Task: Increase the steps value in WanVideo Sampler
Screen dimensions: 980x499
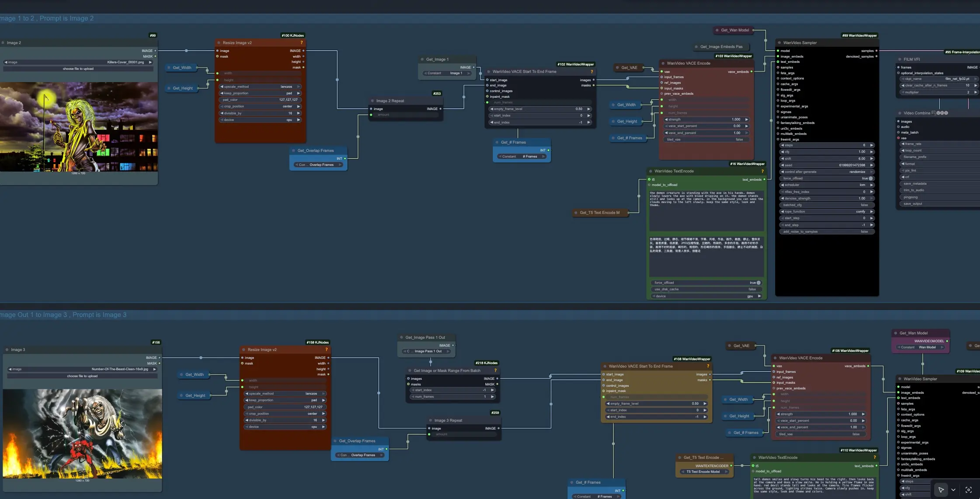Action: [x=872, y=145]
